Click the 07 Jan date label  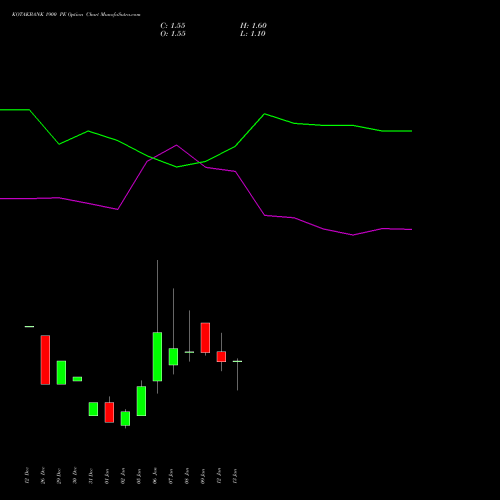click(171, 475)
